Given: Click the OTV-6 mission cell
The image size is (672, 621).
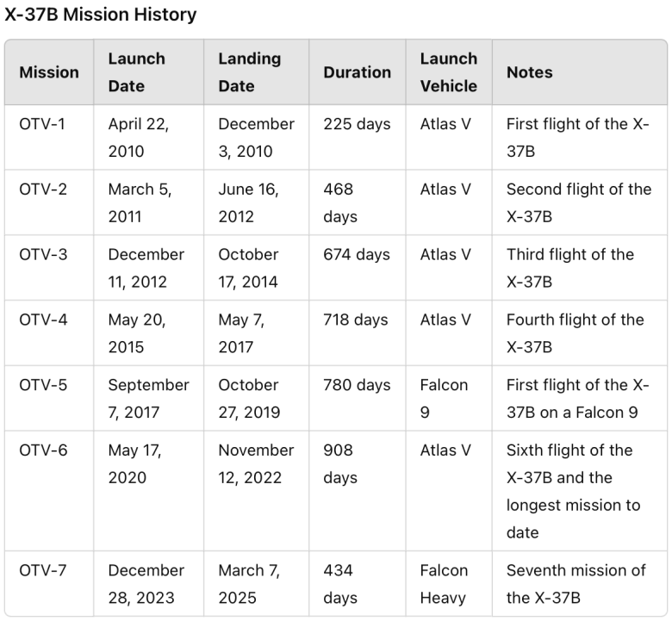Looking at the screenshot, I should click(x=49, y=491).
